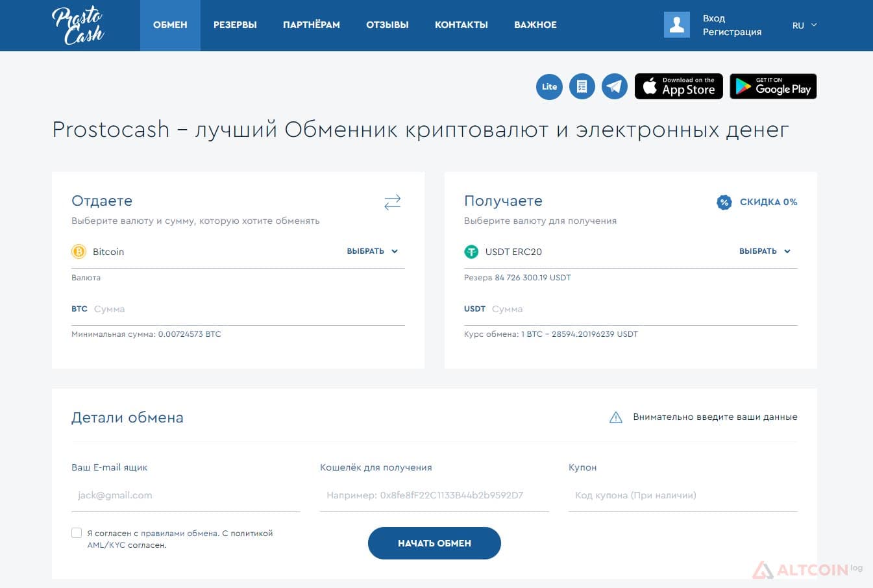The image size is (873, 588).
Task: Open the КОНТАКТЫ menu item
Action: [461, 25]
